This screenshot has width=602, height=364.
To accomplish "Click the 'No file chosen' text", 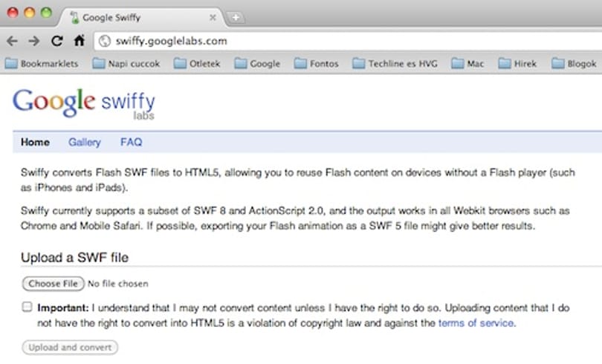I will click(x=118, y=284).
